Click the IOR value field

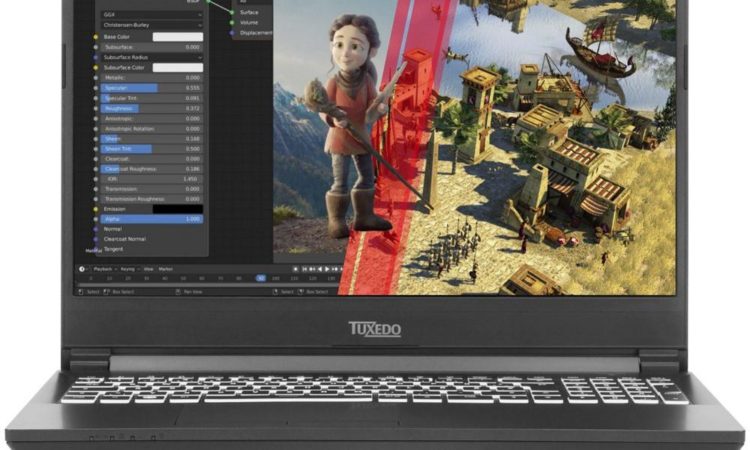pyautogui.click(x=152, y=179)
